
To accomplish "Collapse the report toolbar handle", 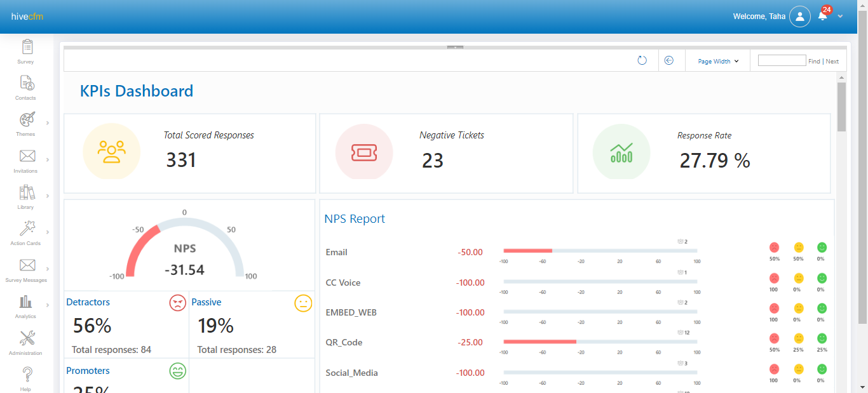I will coord(455,47).
